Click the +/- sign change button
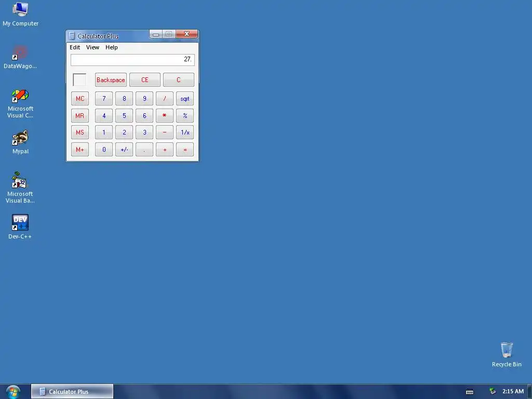This screenshot has width=532, height=399. pos(124,150)
